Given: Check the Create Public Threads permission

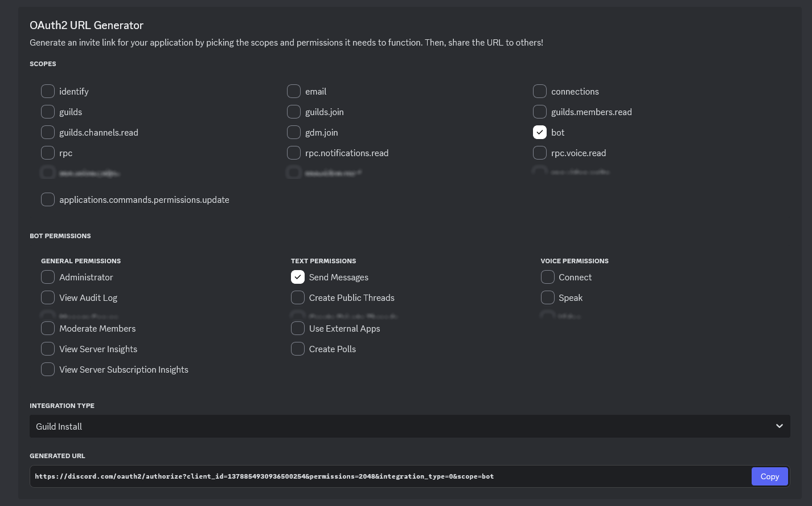Looking at the screenshot, I should point(298,297).
